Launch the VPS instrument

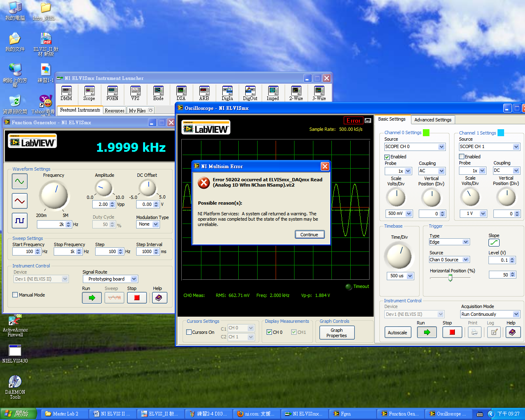135,94
